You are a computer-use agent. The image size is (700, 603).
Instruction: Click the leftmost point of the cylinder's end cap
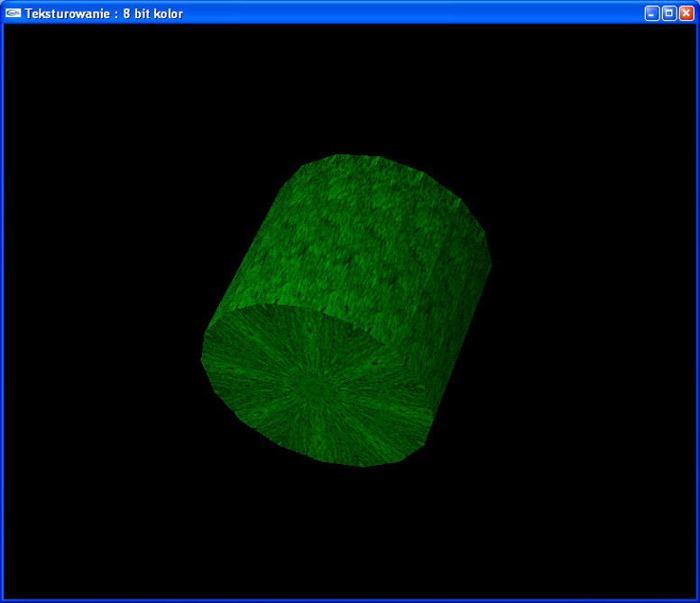(x=202, y=358)
